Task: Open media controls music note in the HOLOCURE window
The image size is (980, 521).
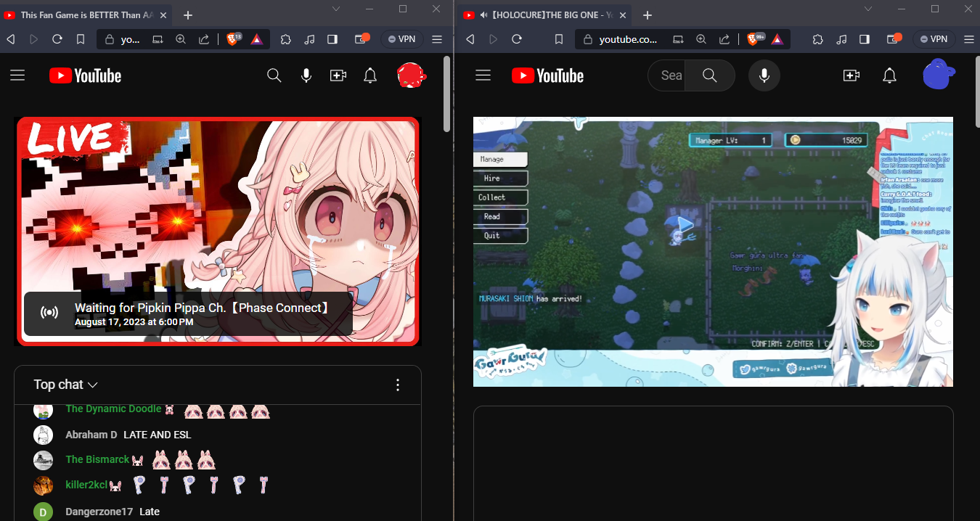Action: (x=841, y=39)
